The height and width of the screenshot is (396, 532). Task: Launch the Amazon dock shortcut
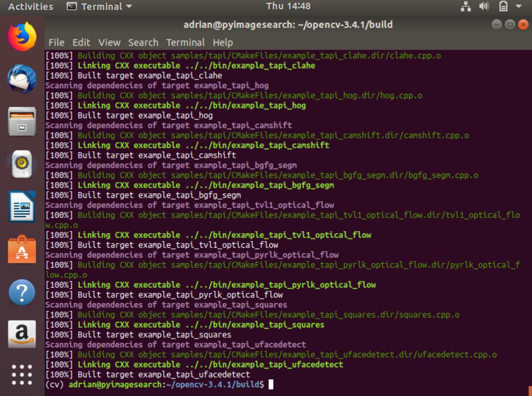22,334
